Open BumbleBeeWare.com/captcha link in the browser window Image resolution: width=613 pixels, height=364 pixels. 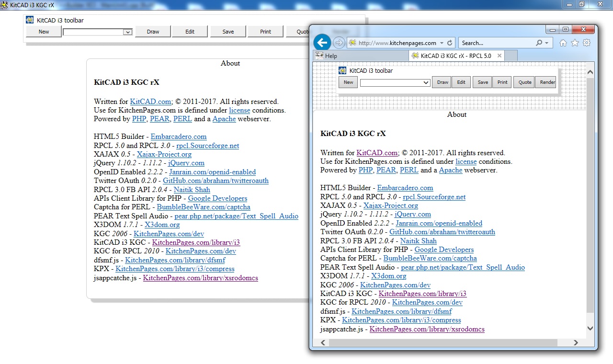tap(430, 258)
